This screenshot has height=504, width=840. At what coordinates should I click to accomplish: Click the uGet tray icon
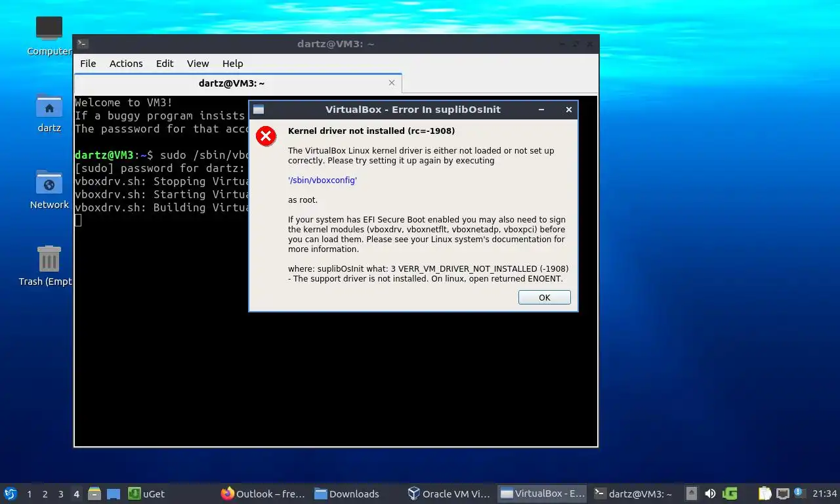pos(730,493)
